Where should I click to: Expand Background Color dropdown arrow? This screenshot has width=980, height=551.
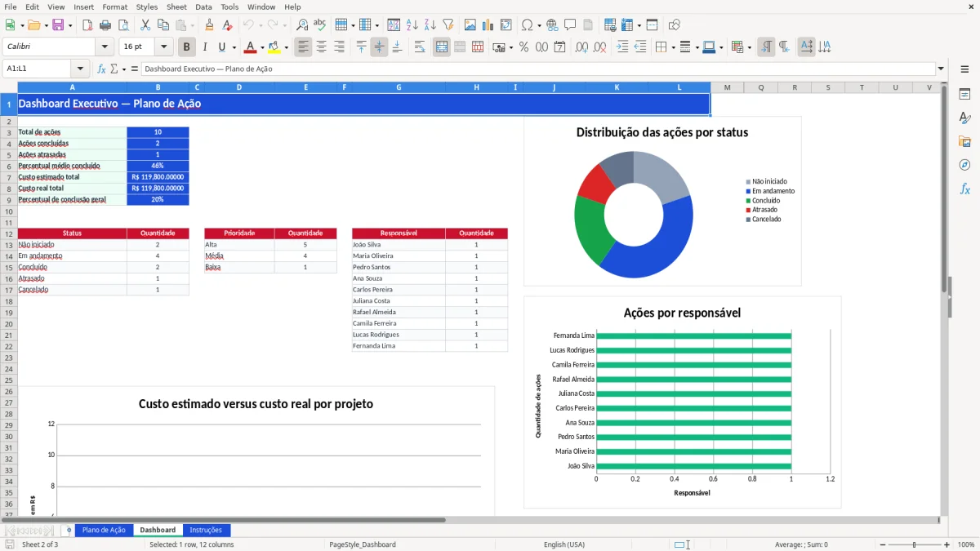[x=286, y=47]
